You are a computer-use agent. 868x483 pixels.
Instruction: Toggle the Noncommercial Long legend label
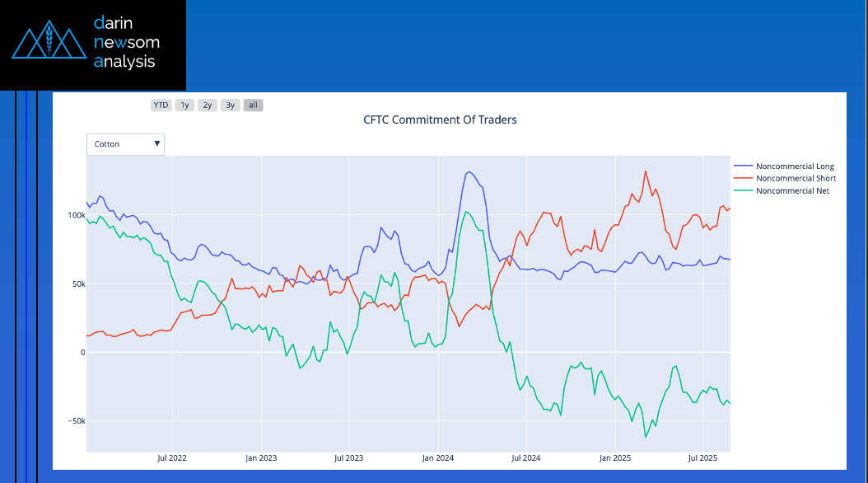coord(795,166)
